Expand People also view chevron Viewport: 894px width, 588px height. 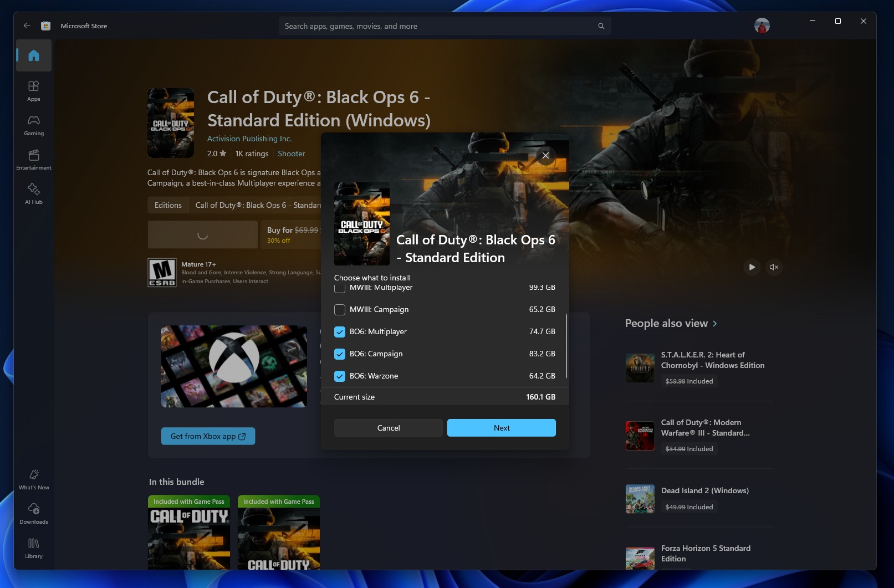(x=715, y=324)
